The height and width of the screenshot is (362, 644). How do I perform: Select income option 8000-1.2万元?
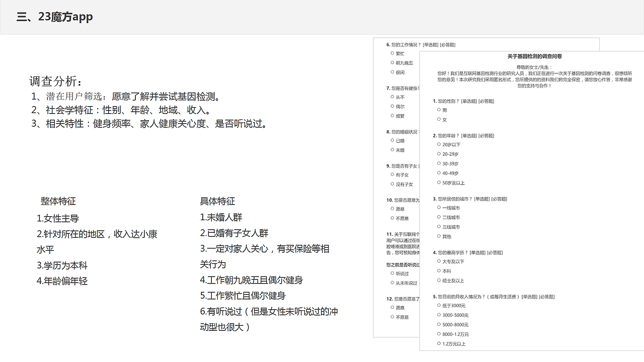tap(439, 334)
